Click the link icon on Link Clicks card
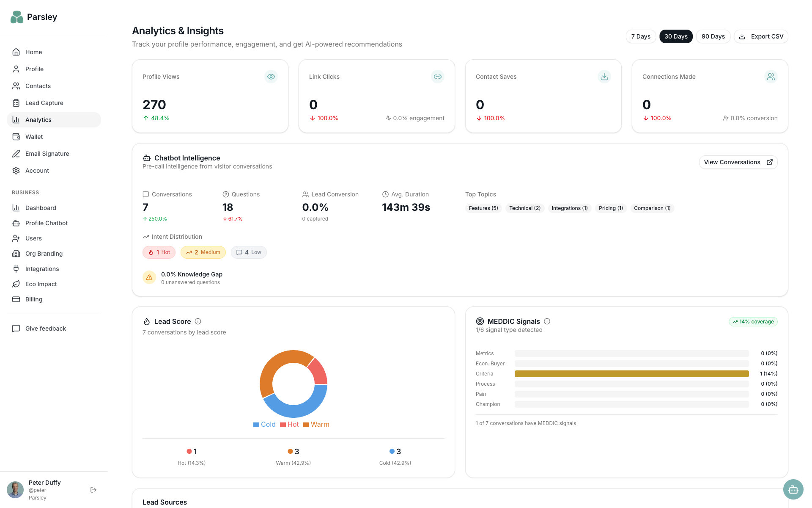 (x=438, y=77)
